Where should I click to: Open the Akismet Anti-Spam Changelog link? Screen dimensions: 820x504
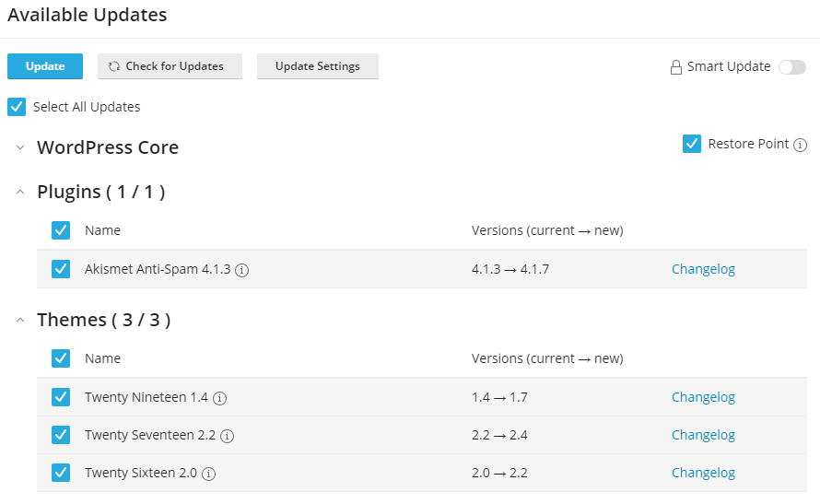(x=703, y=269)
